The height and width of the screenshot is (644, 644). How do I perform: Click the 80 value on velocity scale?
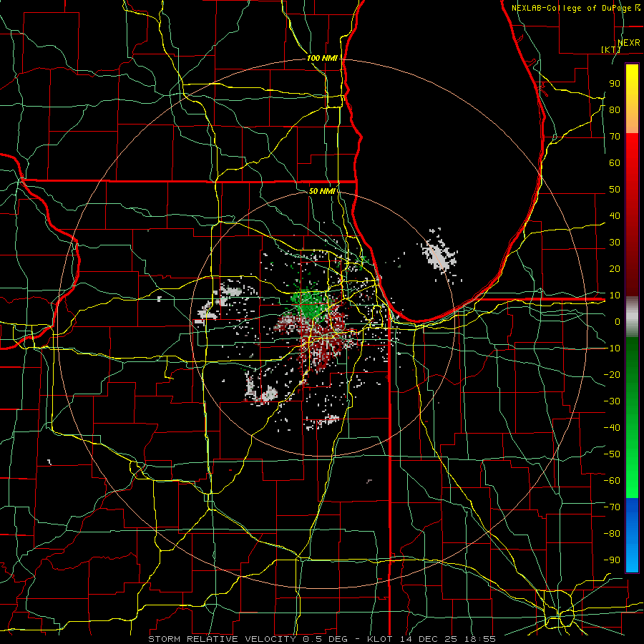tap(615, 109)
